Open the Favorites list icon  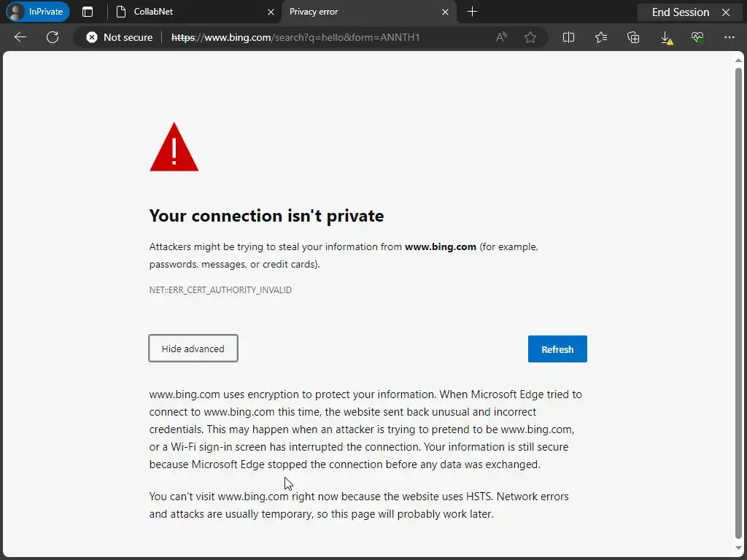(x=601, y=37)
